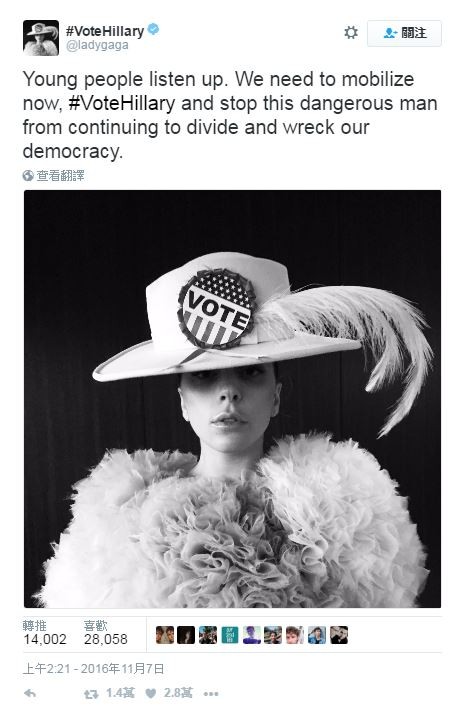Click the #VoteHillary display name
462x712 pixels.
(105, 31)
